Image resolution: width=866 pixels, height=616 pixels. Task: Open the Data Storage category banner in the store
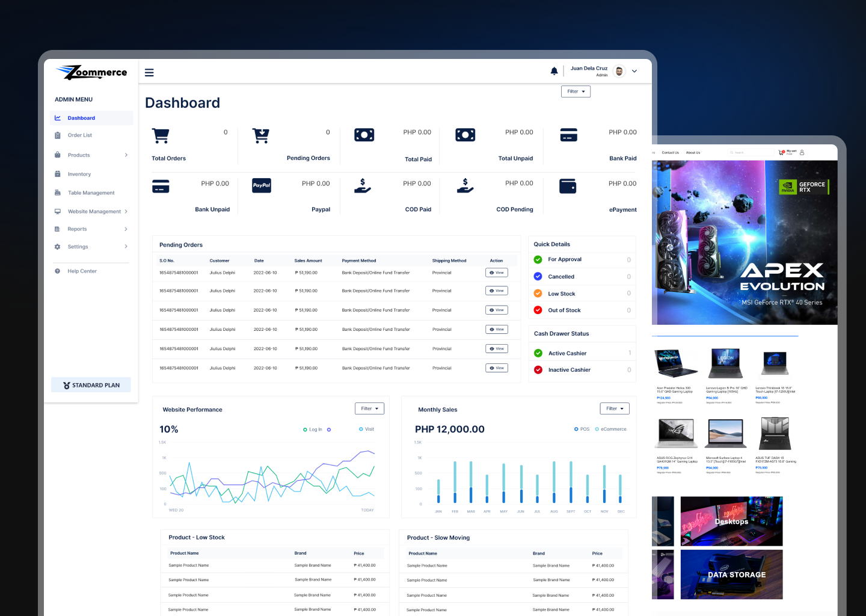click(x=731, y=574)
